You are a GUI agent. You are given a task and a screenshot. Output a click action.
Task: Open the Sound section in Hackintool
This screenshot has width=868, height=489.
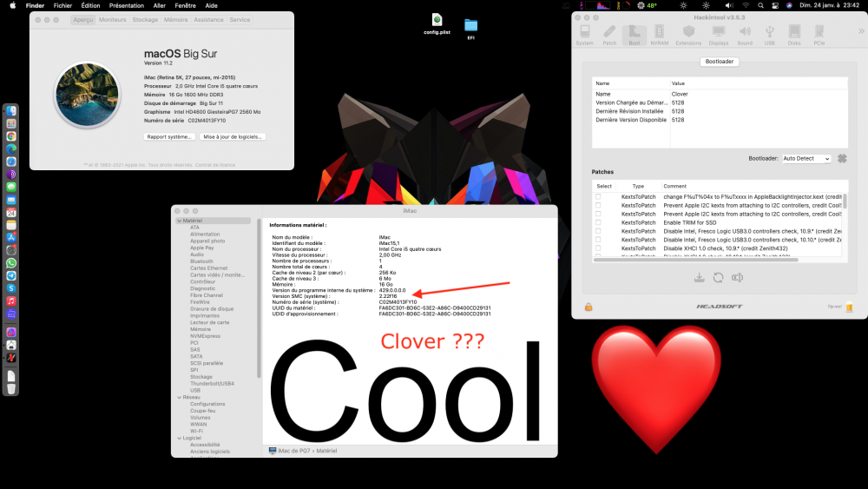[x=745, y=35]
